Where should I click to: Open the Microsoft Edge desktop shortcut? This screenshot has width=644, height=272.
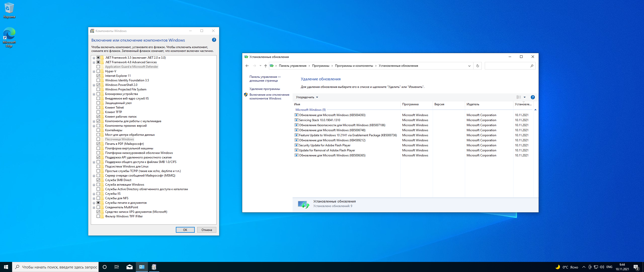[x=9, y=37]
